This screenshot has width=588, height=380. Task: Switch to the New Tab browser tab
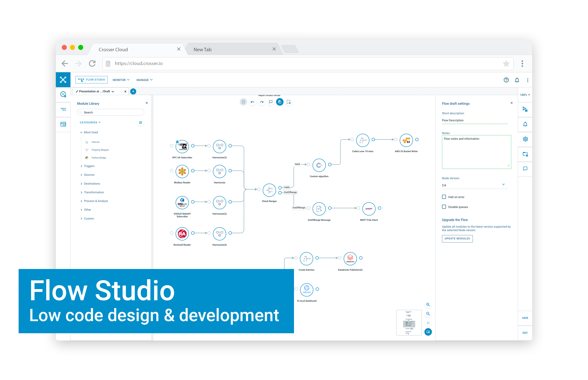point(202,49)
